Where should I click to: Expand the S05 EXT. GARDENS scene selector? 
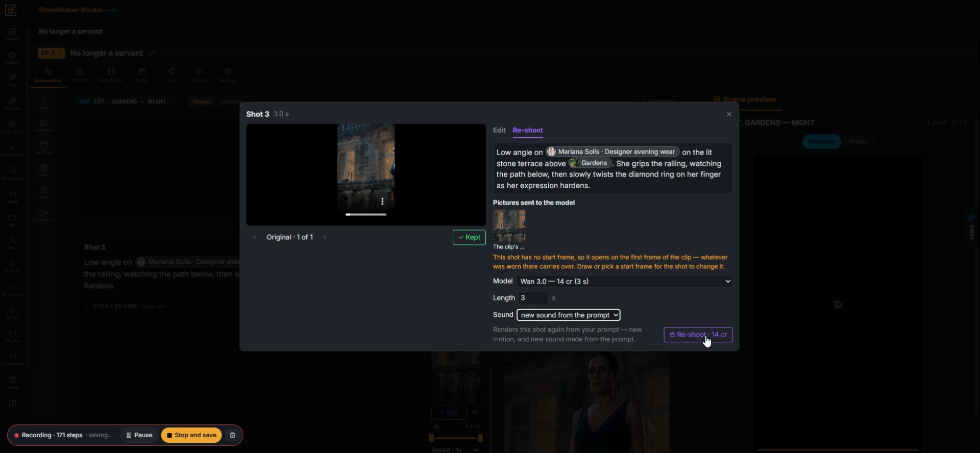[x=127, y=102]
